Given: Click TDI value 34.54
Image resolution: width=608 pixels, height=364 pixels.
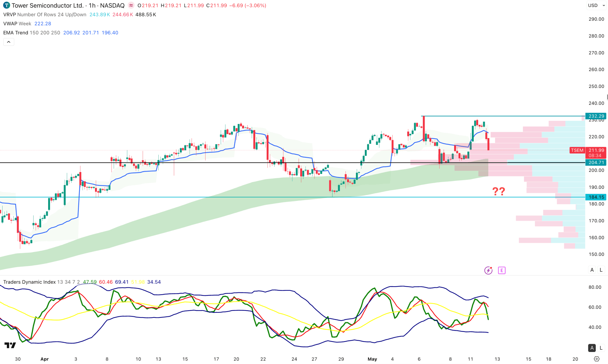Looking at the screenshot, I should pos(154,282).
